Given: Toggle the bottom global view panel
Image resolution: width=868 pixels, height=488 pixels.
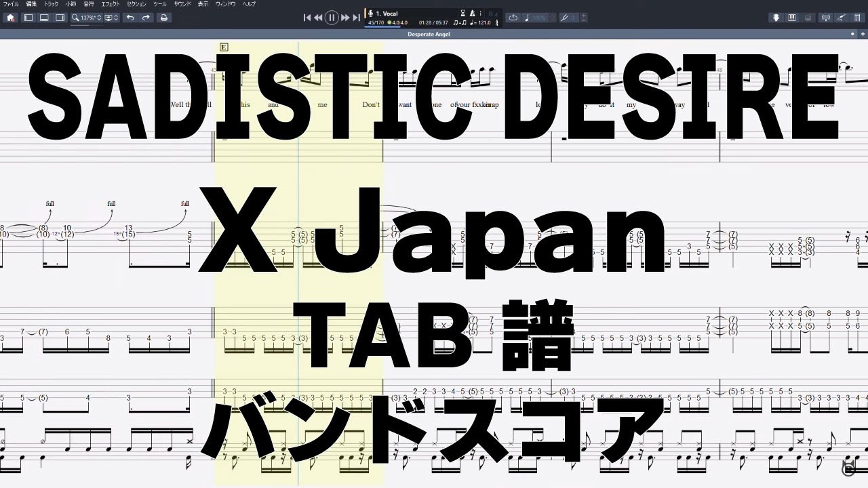Looking at the screenshot, I should [x=44, y=18].
